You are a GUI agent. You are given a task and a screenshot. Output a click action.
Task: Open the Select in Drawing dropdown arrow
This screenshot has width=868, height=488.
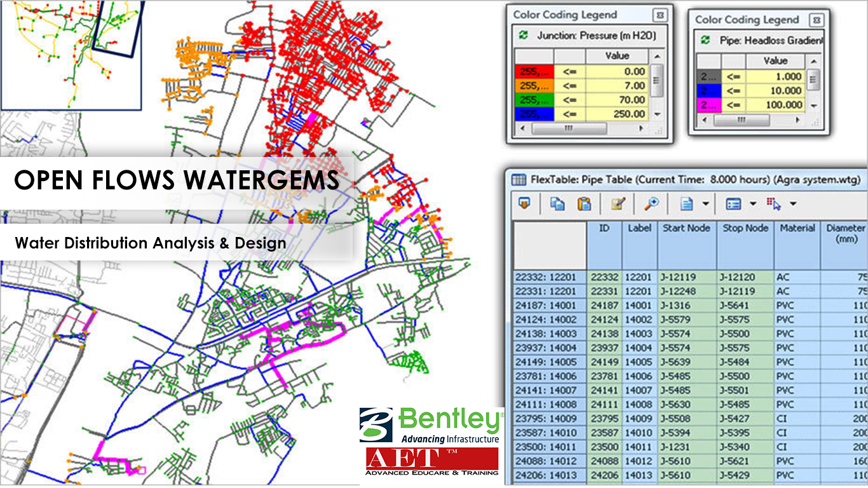pos(793,205)
